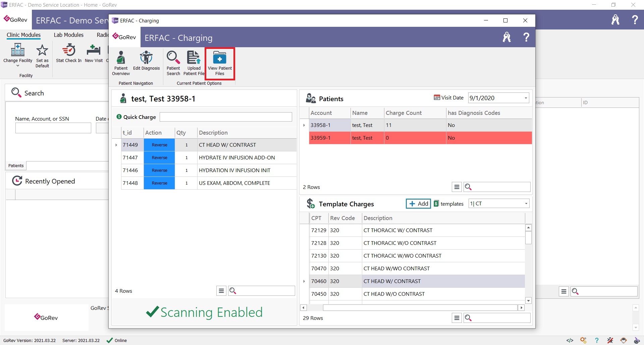Click user profile icon in Home window header

coord(615,20)
